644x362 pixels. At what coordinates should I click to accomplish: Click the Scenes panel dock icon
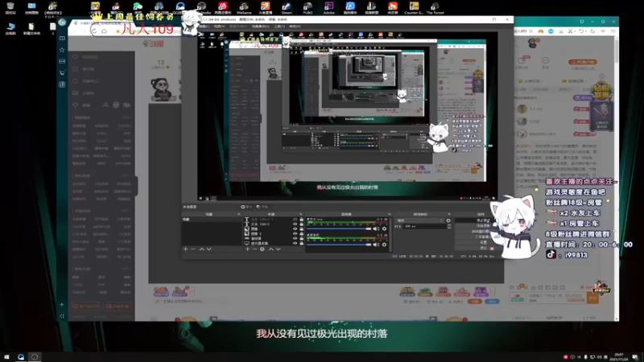click(x=238, y=214)
